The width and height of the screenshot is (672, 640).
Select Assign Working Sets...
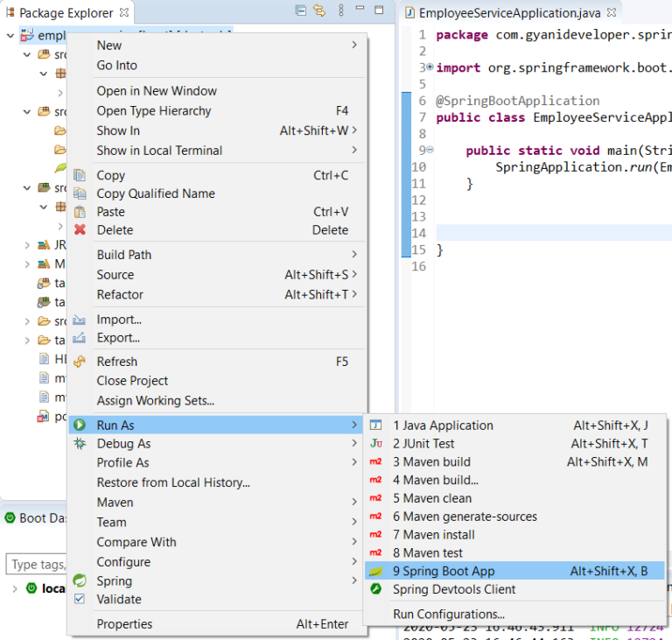pos(218,400)
